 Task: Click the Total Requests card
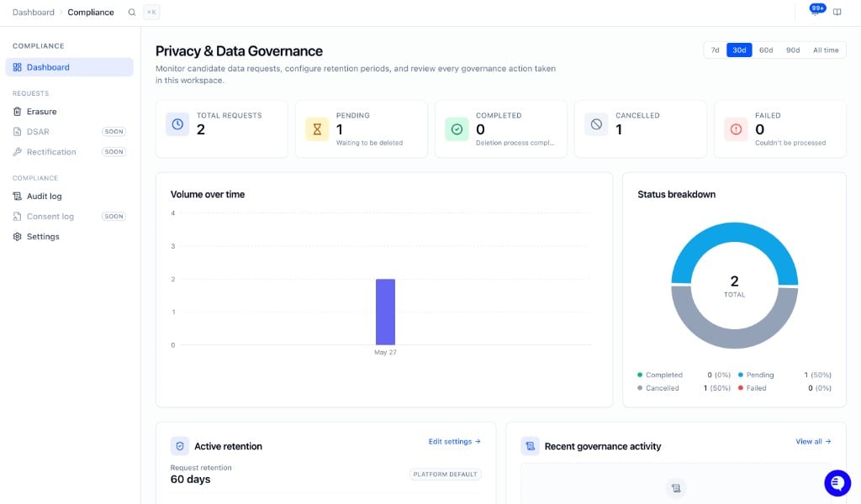click(222, 129)
